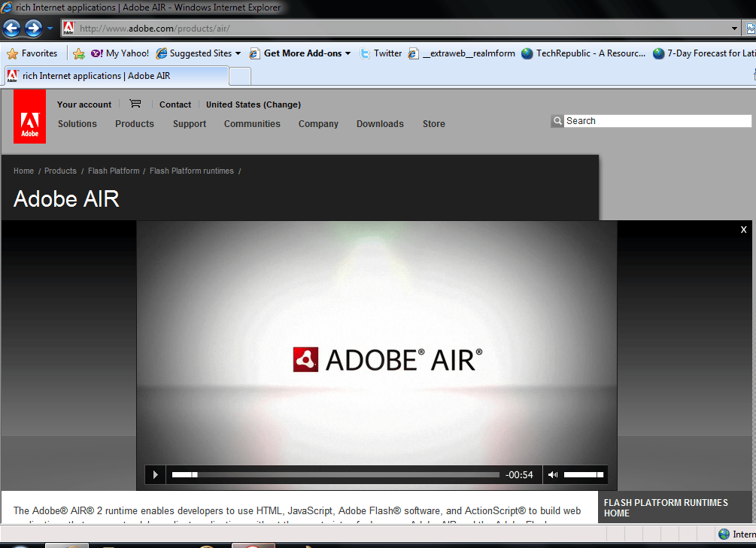Open the Favorites star button
This screenshot has height=548, width=756.
(32, 53)
